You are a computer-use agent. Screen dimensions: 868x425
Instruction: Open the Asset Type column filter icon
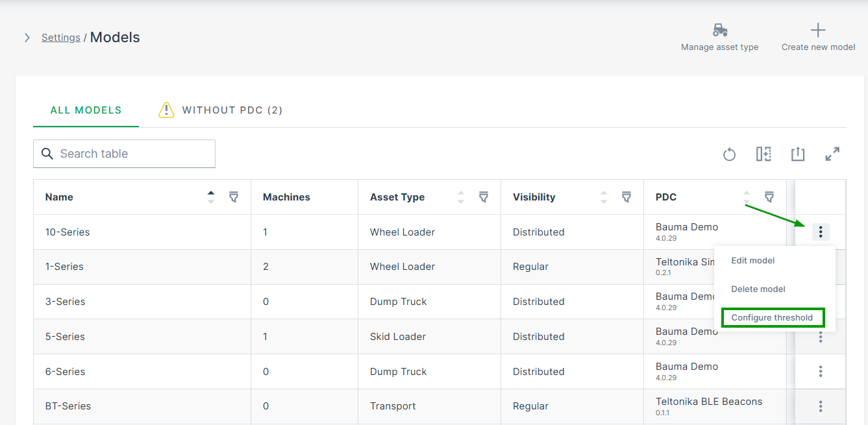pyautogui.click(x=484, y=197)
